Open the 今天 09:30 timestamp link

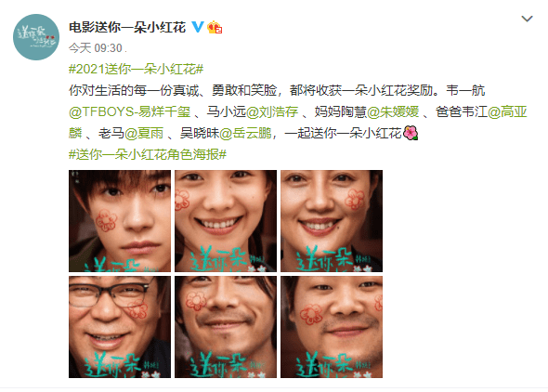(96, 48)
